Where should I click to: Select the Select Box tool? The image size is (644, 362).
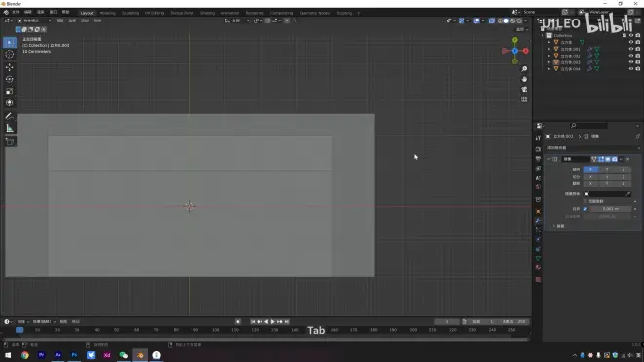pyautogui.click(x=10, y=43)
